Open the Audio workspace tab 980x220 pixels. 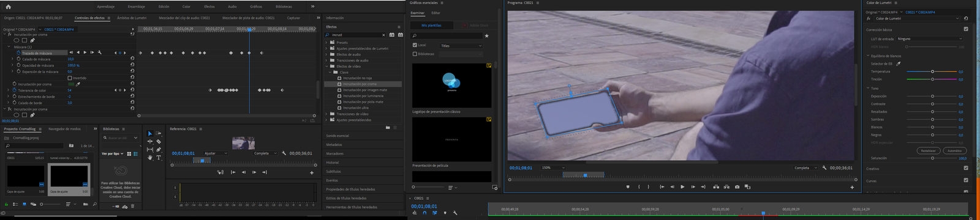(x=232, y=7)
